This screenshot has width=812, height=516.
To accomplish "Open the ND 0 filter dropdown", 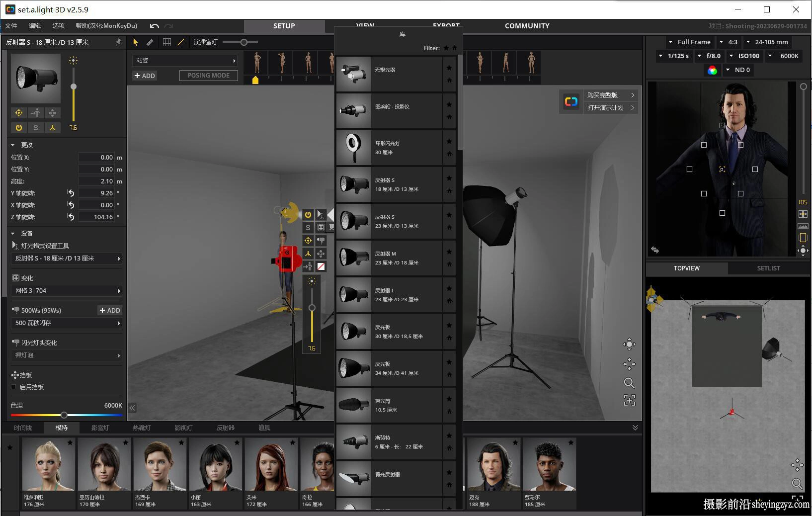I will 738,70.
